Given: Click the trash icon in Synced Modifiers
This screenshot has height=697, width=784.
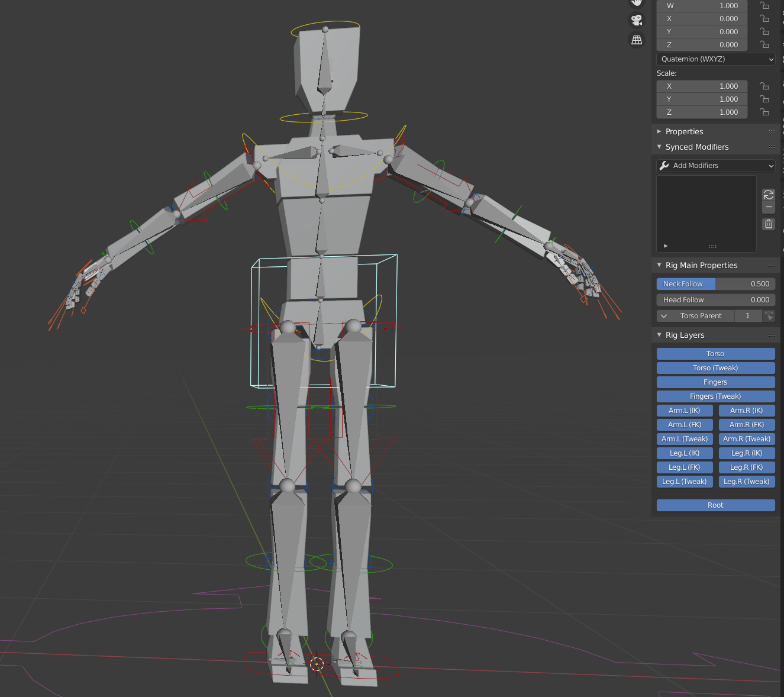Looking at the screenshot, I should [x=769, y=224].
